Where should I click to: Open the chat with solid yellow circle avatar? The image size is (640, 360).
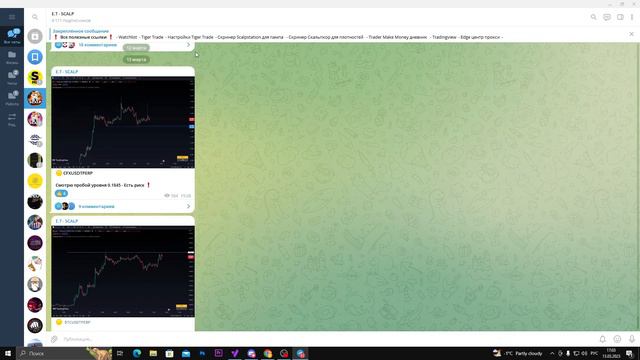[x=35, y=181]
